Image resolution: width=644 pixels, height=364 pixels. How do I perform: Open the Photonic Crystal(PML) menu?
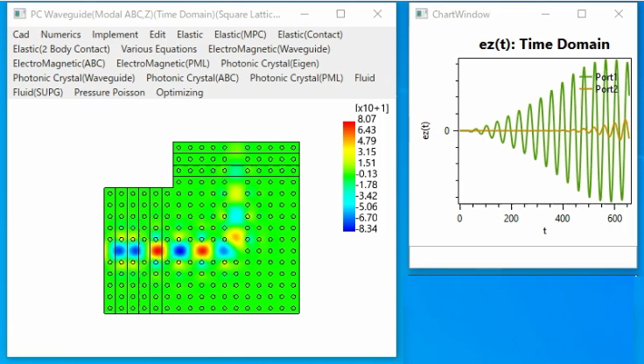click(297, 78)
